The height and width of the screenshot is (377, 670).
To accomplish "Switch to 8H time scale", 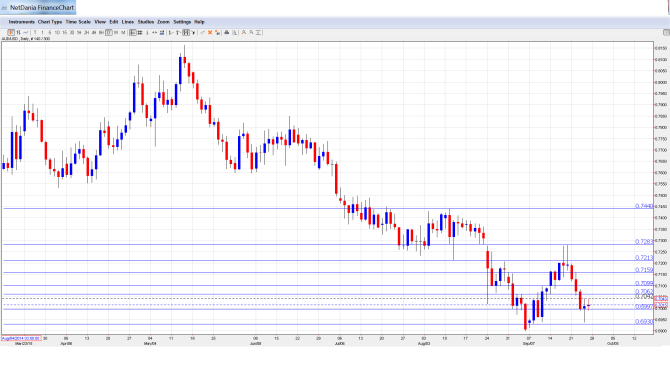I will pyautogui.click(x=101, y=32).
